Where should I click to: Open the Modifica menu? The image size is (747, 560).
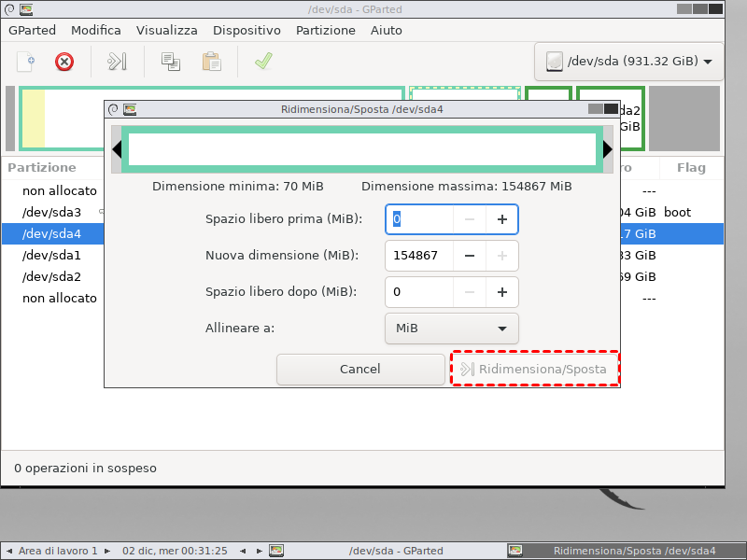pos(96,30)
